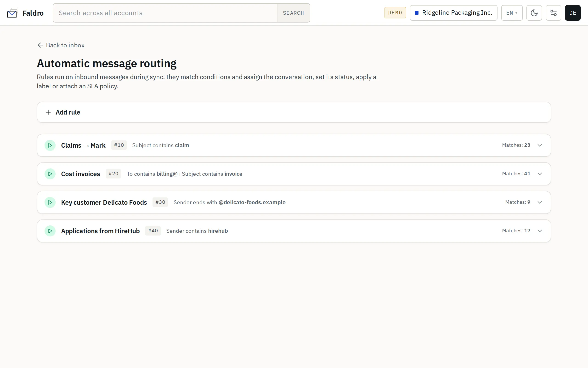This screenshot has height=368, width=588.
Task: Click the blue square next to Ridgeline Packaging
Action: 416,13
